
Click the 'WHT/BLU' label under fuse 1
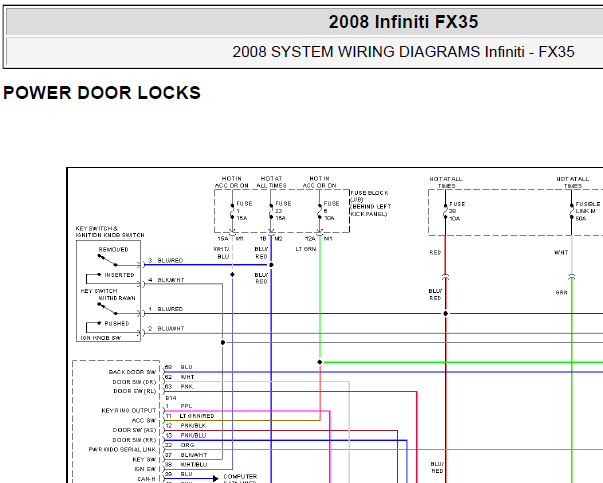[x=222, y=253]
